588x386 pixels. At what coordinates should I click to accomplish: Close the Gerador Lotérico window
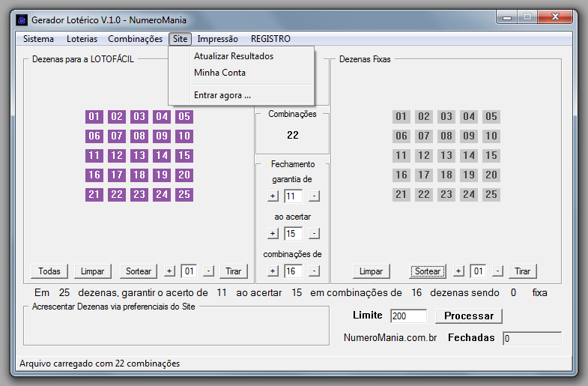coord(555,17)
